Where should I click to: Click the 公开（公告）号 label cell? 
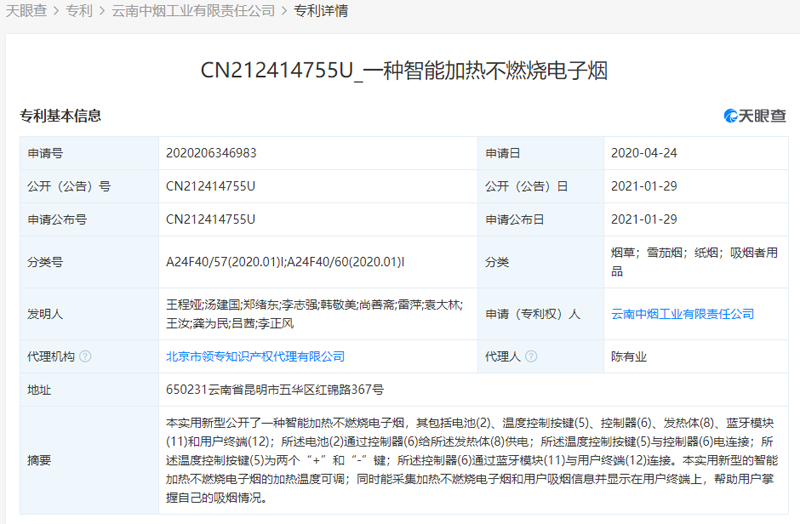tap(89, 186)
